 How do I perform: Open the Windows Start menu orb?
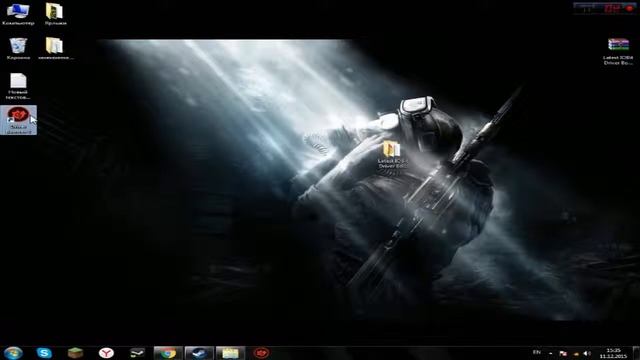point(13,353)
